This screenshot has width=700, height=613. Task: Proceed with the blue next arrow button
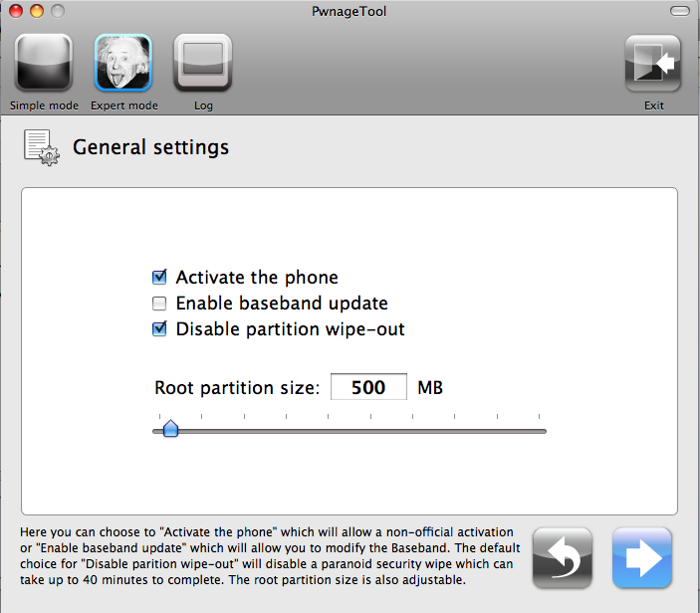[x=642, y=558]
